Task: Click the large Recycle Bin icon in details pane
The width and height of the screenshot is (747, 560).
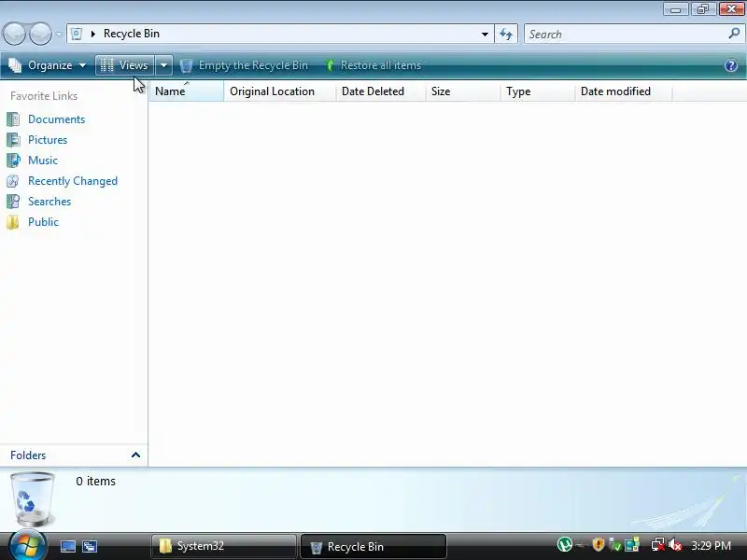Action: coord(32,498)
